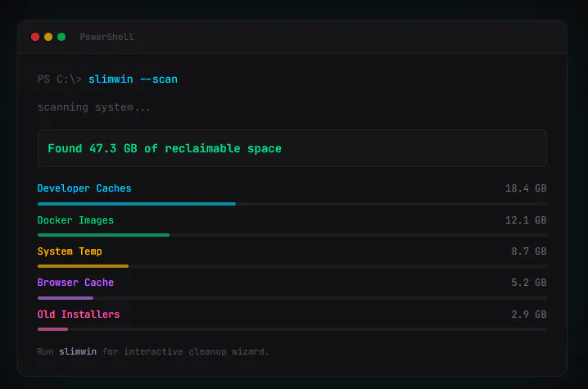
Task: Click the blue Developer Caches progress bar
Action: click(137, 204)
